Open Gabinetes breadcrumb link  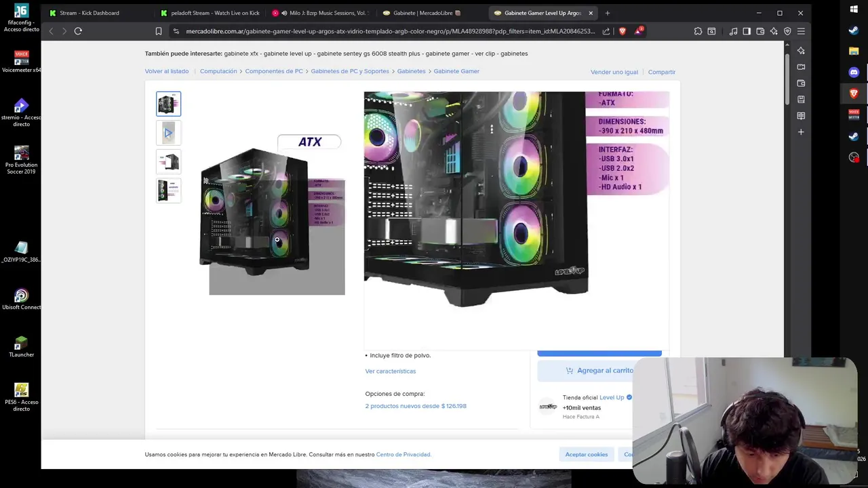pos(412,71)
